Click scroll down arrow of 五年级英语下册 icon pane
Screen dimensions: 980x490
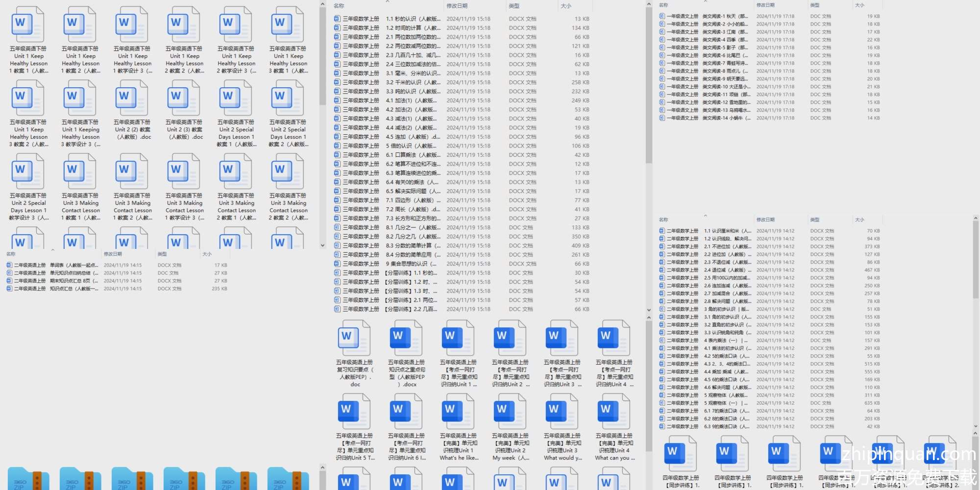pyautogui.click(x=322, y=245)
